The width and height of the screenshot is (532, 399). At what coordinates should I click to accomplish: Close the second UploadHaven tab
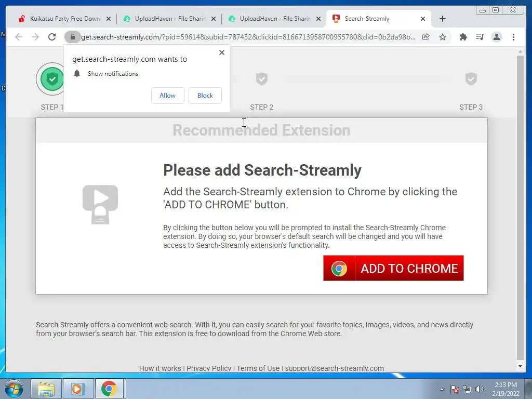point(318,19)
